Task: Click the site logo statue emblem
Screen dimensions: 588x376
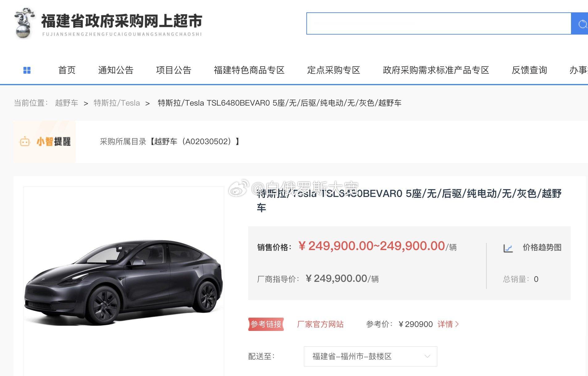Action: click(24, 23)
